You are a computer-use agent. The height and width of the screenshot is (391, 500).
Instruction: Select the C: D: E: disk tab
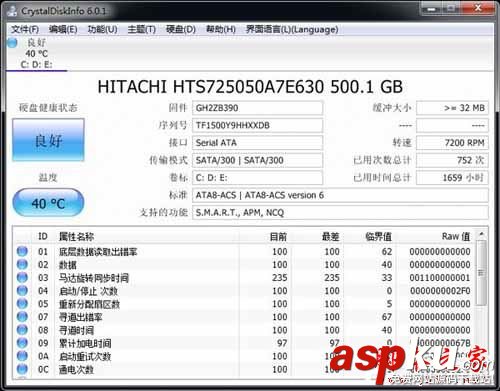tap(36, 53)
